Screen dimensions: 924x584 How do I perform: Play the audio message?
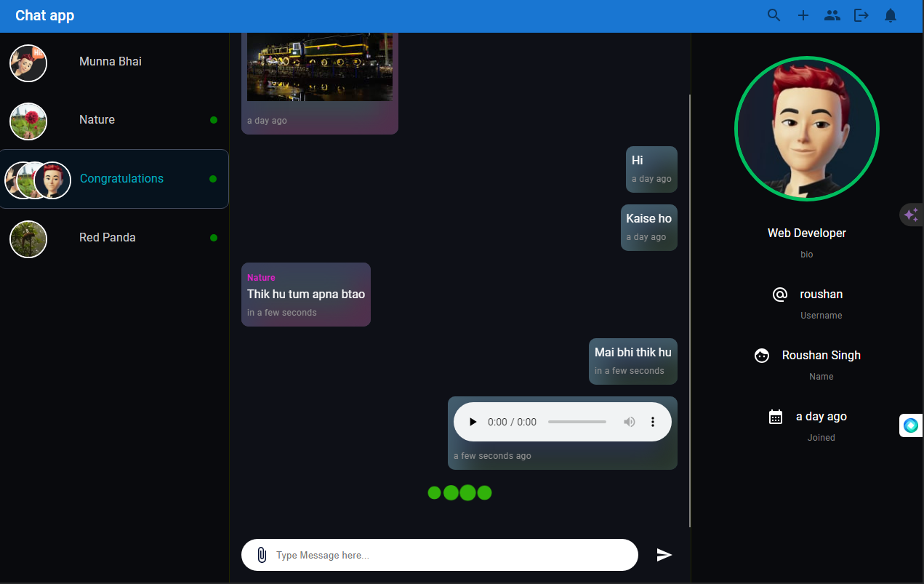point(473,422)
